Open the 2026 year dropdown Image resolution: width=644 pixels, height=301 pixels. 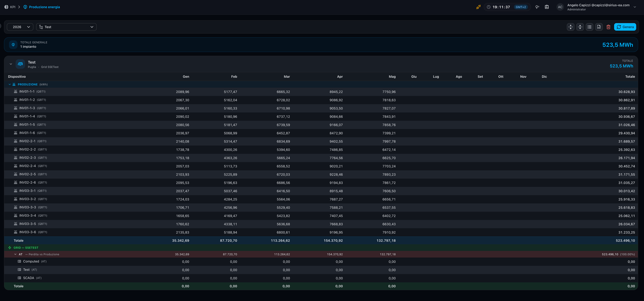[x=20, y=27]
